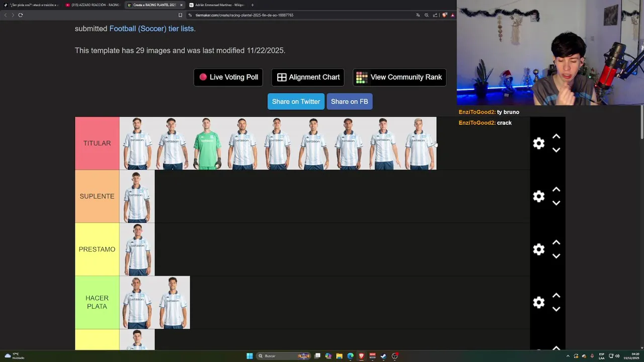Open Task View on taskbar
The width and height of the screenshot is (644, 362).
pyautogui.click(x=317, y=356)
